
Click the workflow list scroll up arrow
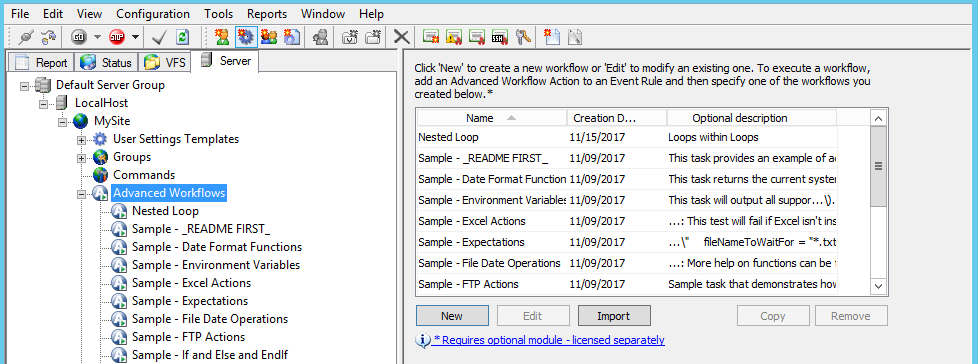click(878, 118)
